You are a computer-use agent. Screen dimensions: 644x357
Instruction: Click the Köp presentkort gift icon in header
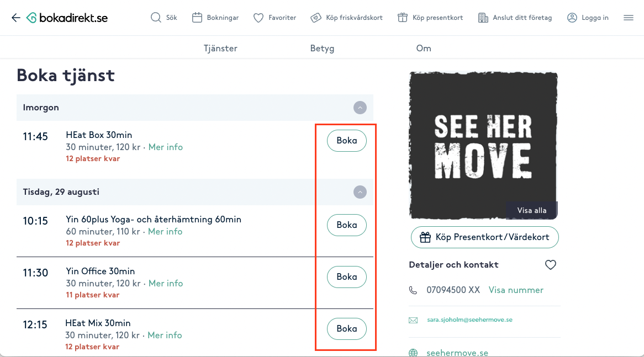(403, 18)
